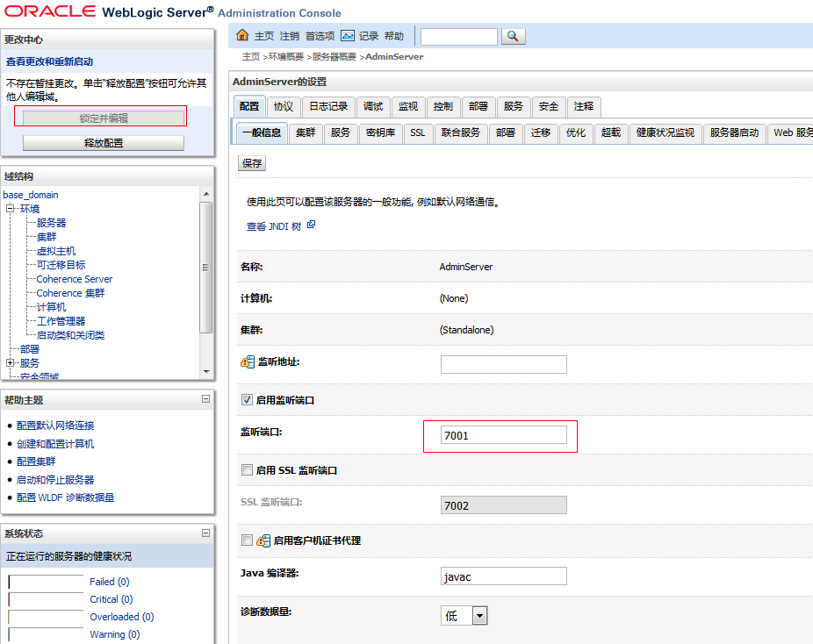Image resolution: width=813 pixels, height=644 pixels.
Task: Select the 配置 tab
Action: click(x=249, y=106)
